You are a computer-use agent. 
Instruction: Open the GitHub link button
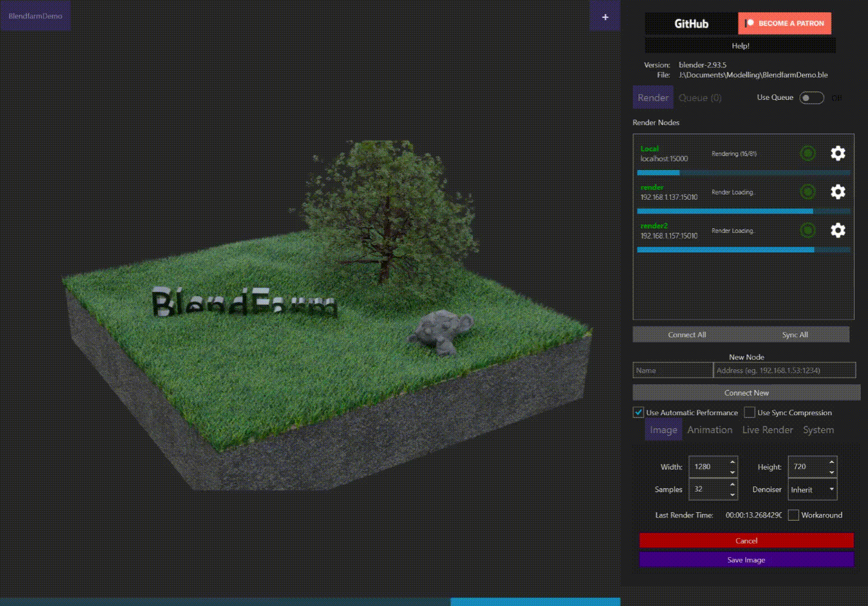[691, 24]
